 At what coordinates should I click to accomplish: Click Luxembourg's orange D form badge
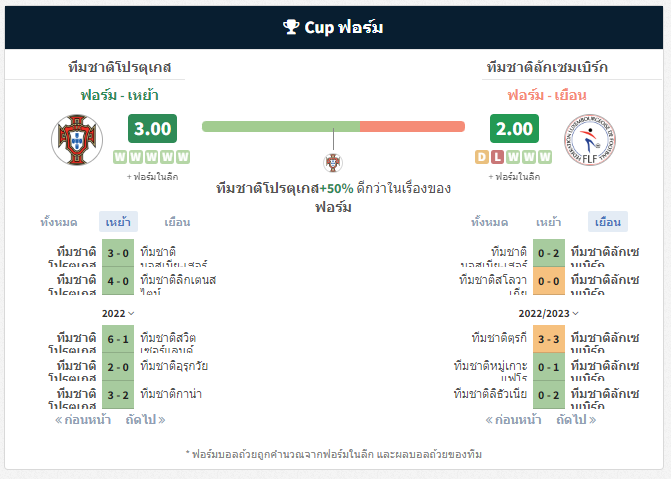[x=481, y=157]
